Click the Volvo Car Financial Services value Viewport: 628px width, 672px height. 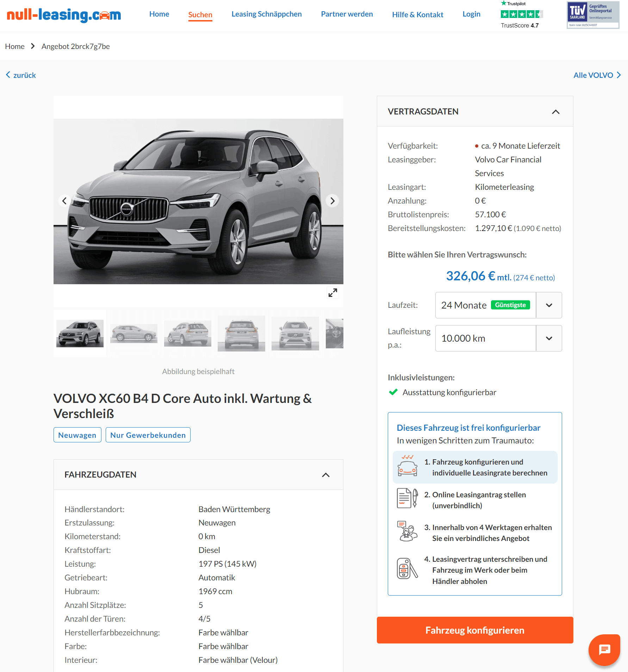pyautogui.click(x=508, y=166)
